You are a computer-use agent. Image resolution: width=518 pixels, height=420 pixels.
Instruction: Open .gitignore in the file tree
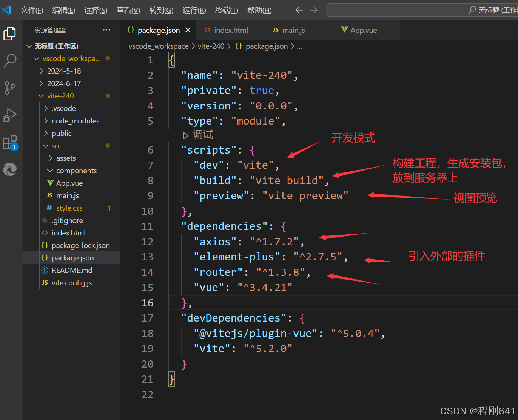click(x=72, y=220)
